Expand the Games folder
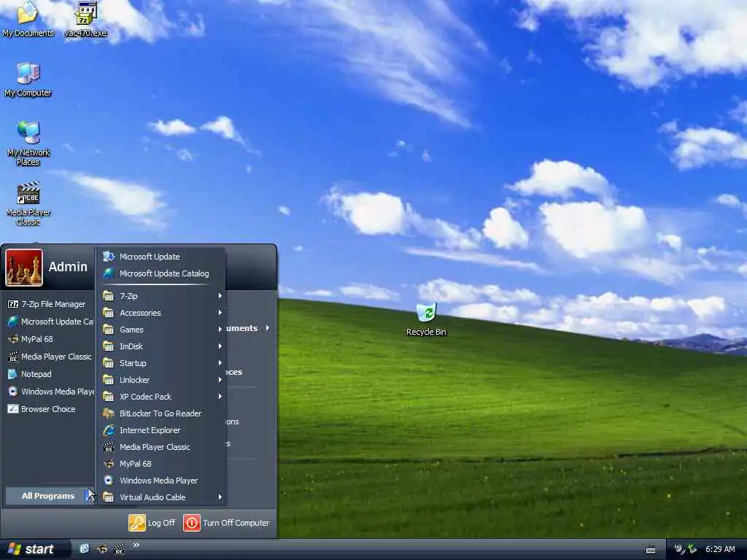The image size is (747, 560). pyautogui.click(x=161, y=330)
